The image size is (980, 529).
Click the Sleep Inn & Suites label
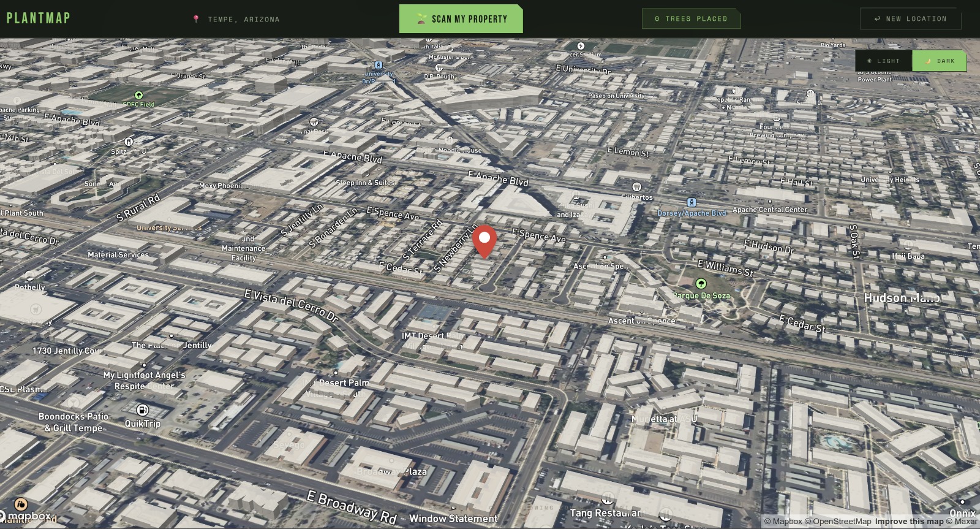click(x=365, y=183)
